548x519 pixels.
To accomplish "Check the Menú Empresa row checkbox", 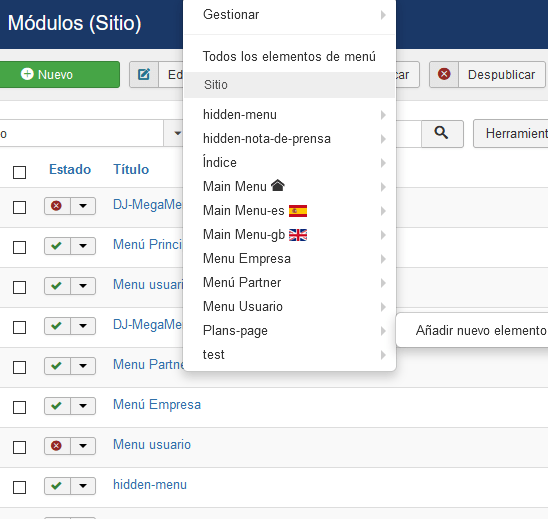I will point(19,407).
